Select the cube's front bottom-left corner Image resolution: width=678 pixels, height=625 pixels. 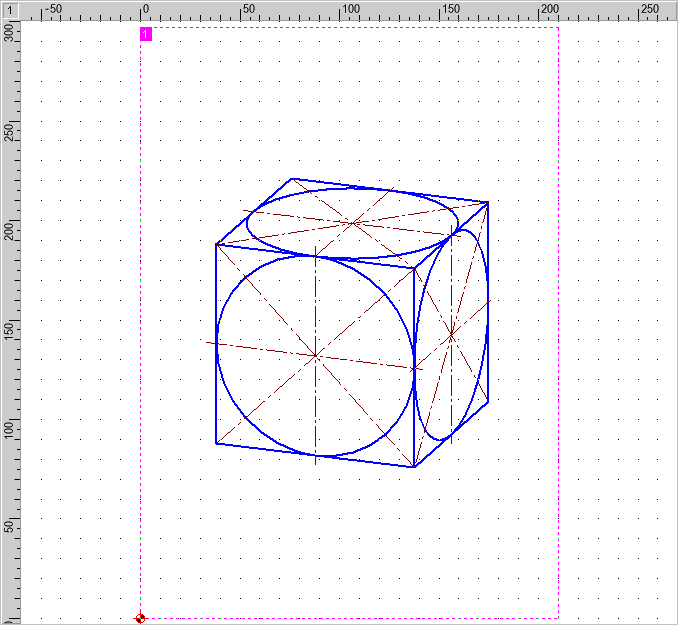(x=216, y=443)
